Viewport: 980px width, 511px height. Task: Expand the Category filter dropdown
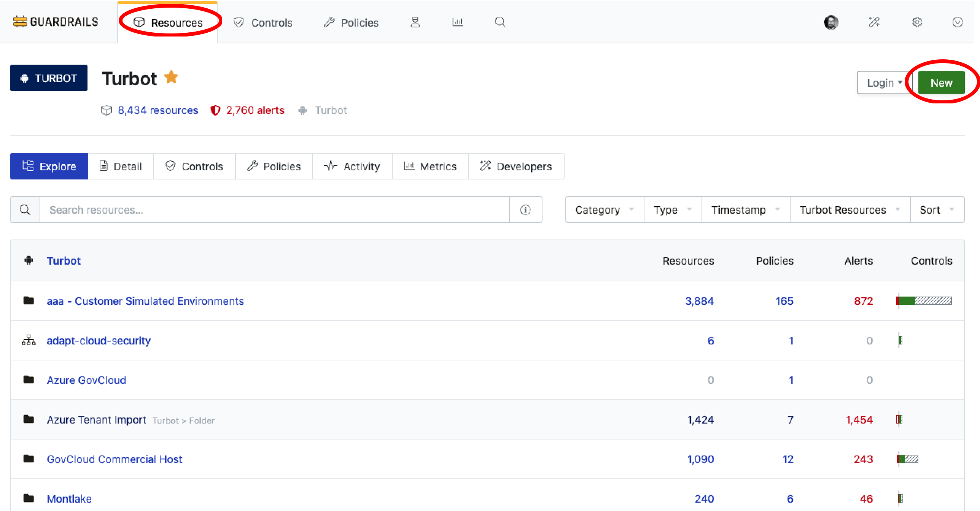tap(605, 210)
